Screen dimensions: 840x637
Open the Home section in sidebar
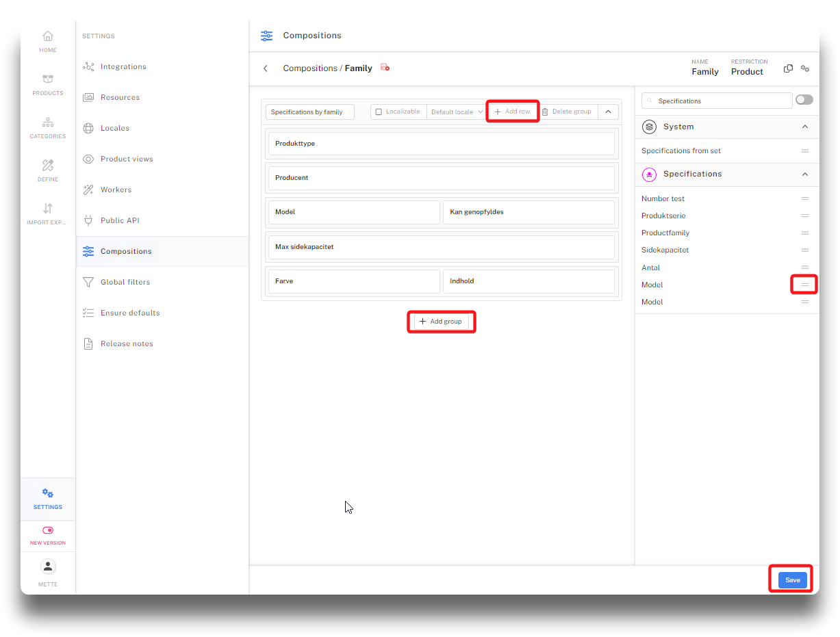48,41
